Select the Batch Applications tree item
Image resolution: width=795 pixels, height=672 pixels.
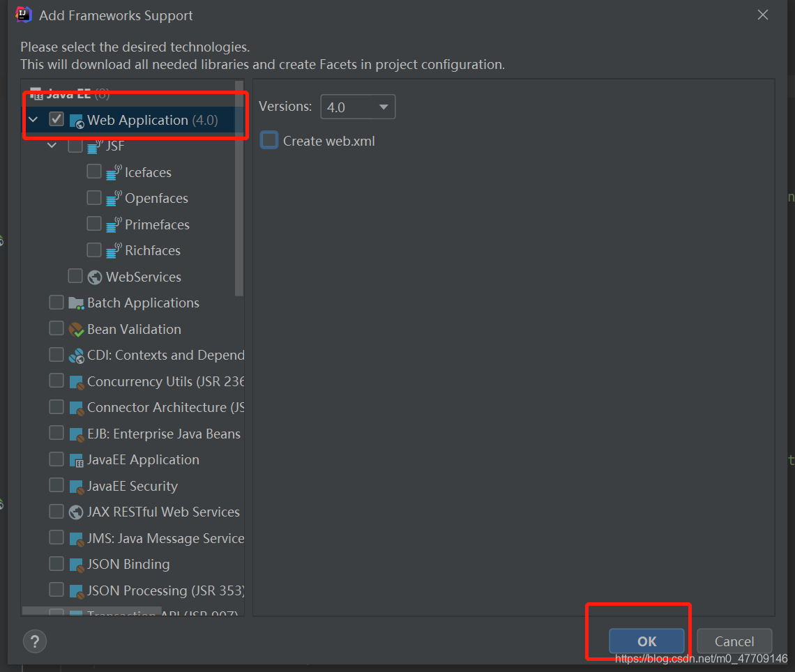point(143,303)
